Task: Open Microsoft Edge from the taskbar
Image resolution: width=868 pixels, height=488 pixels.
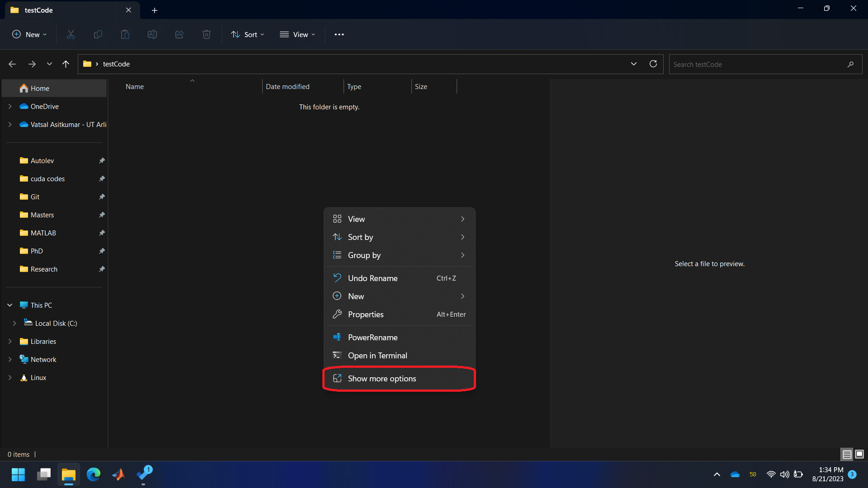Action: [94, 474]
